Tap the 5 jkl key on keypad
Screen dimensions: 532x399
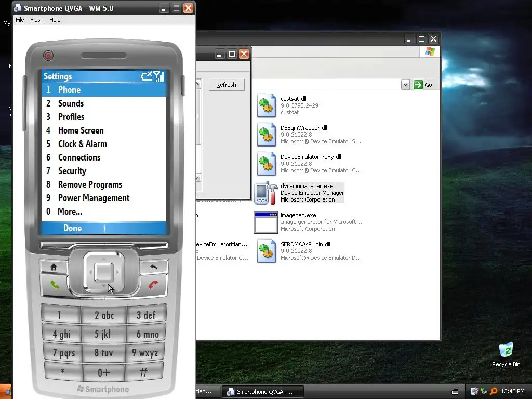pyautogui.click(x=103, y=334)
